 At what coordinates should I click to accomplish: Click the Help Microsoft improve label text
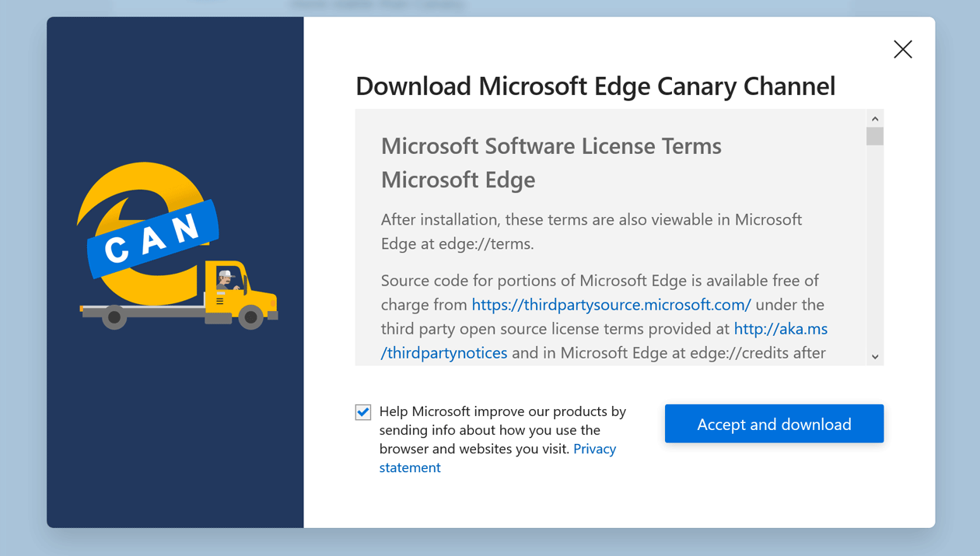pyautogui.click(x=502, y=429)
